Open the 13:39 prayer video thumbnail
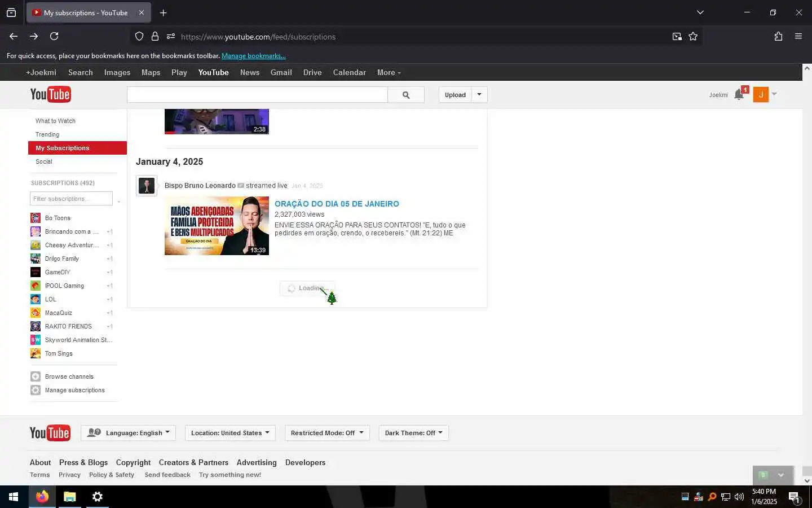812x508 pixels. 217,226
